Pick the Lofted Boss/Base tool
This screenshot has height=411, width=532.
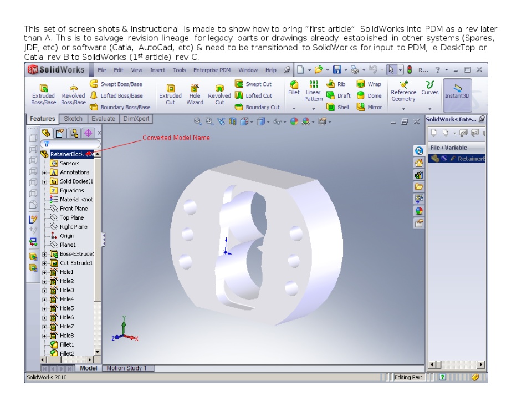(x=116, y=95)
